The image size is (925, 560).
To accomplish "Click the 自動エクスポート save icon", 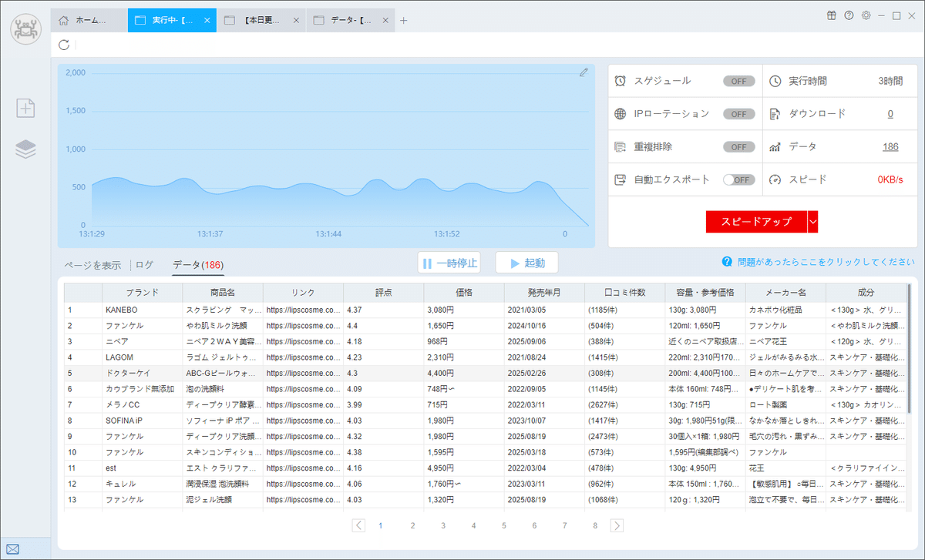I will tap(621, 179).
